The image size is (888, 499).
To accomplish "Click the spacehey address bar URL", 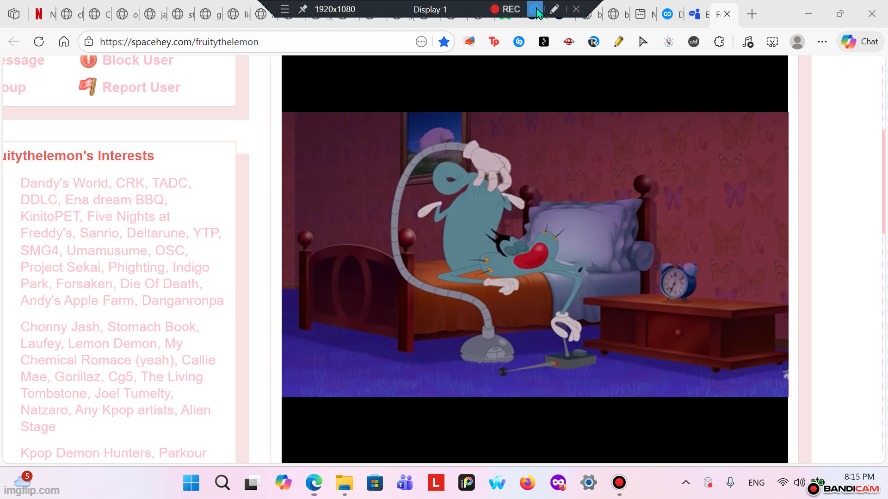I will [x=180, y=42].
